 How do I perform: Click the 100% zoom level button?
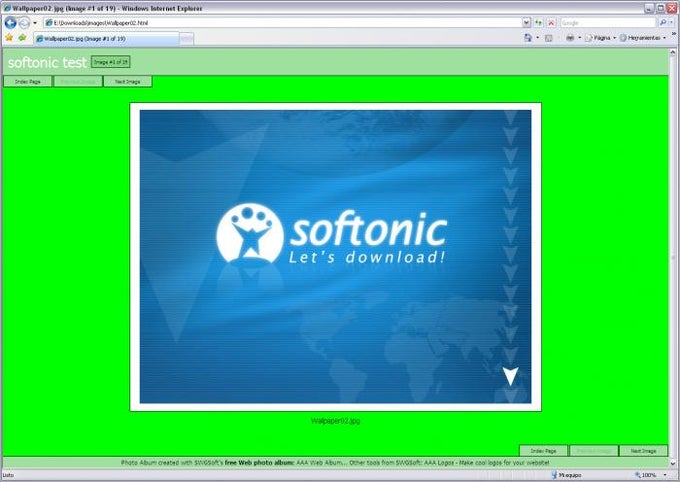[x=646, y=475]
